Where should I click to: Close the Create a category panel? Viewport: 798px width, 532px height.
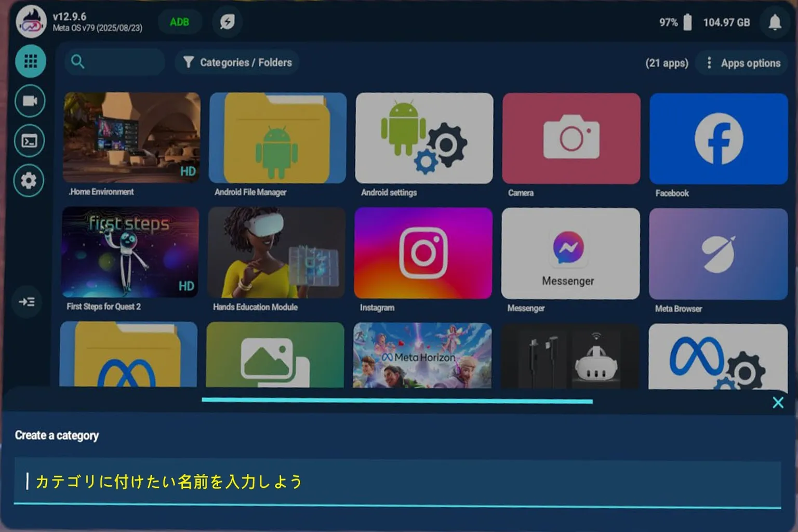pos(778,403)
